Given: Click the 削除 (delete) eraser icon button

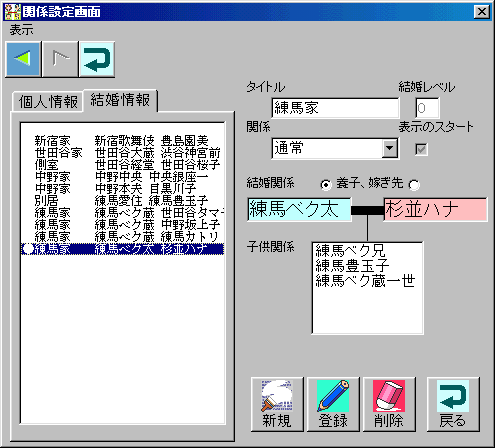Looking at the screenshot, I should click(389, 404).
